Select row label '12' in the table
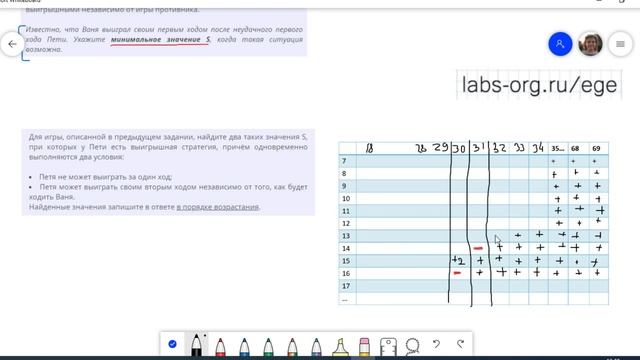This screenshot has height=360, width=640. click(346, 224)
